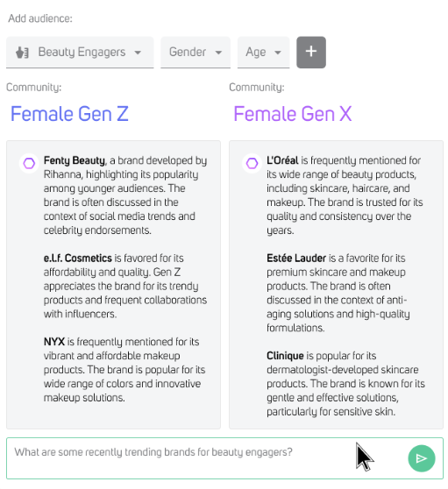Click the L'Oréal brand name
Image resolution: width=448 pixels, height=489 pixels.
(x=282, y=160)
